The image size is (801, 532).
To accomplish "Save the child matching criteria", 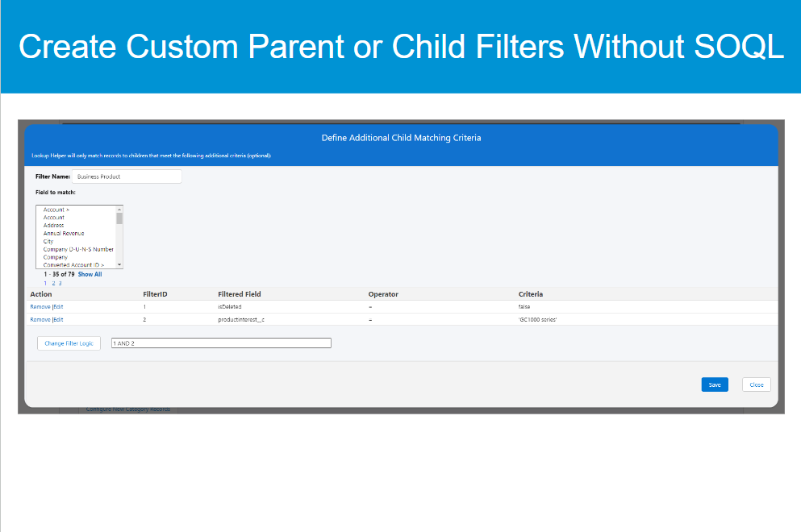I will (715, 385).
